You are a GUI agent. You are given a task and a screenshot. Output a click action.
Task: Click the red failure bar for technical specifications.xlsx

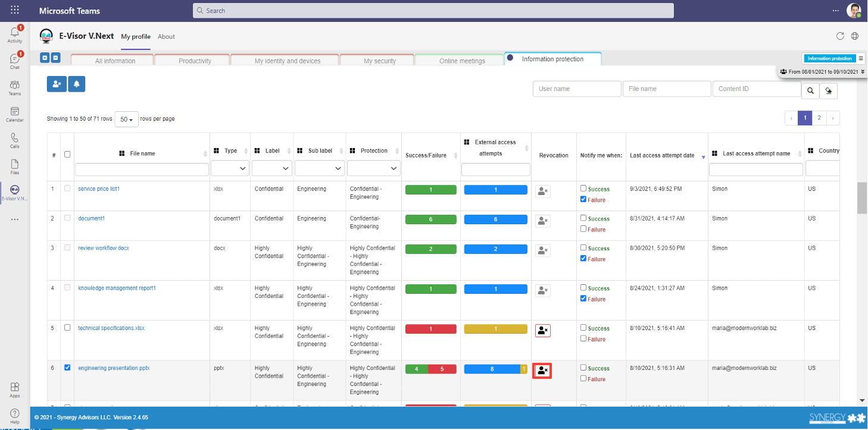coord(430,329)
